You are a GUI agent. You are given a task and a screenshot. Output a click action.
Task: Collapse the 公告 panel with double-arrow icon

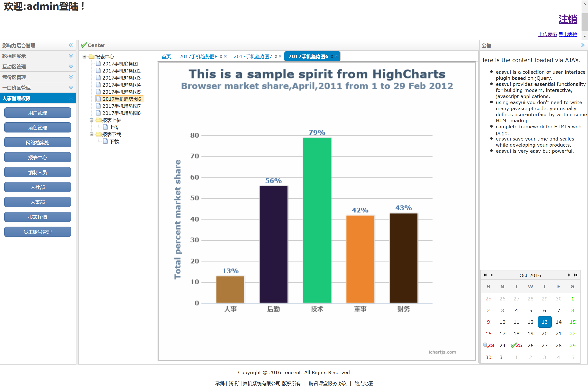coord(583,45)
